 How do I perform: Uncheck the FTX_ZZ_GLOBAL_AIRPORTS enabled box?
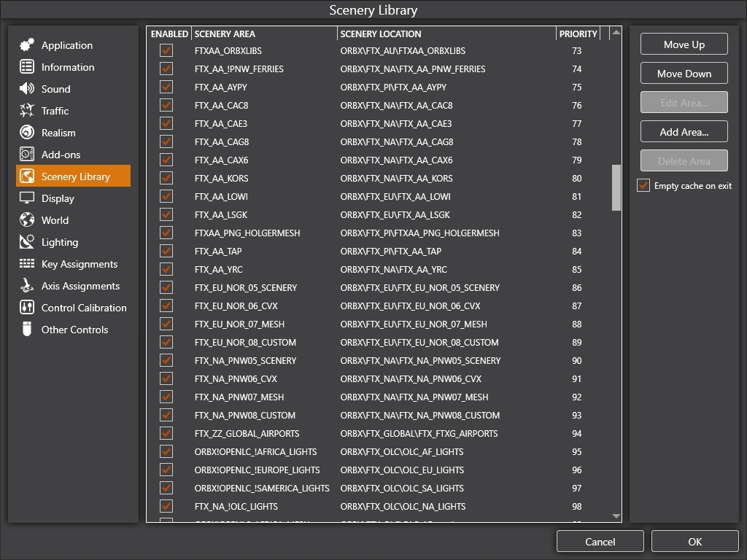166,433
